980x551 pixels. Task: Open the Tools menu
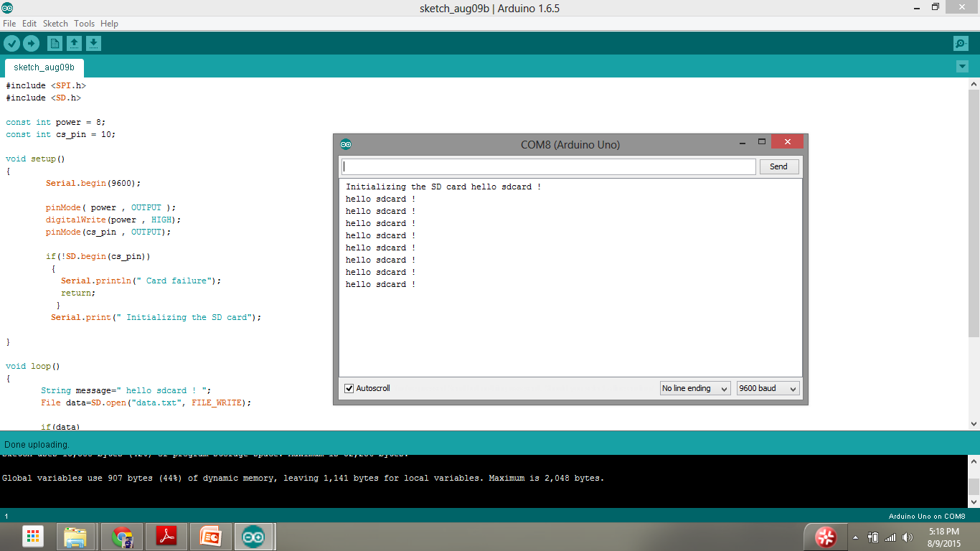pyautogui.click(x=84, y=23)
